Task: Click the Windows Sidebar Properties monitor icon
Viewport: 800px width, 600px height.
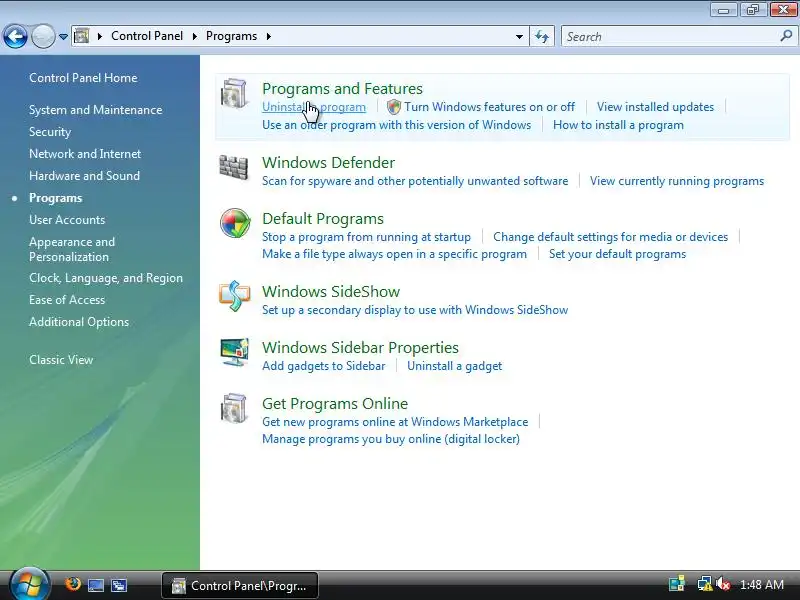Action: pos(235,352)
